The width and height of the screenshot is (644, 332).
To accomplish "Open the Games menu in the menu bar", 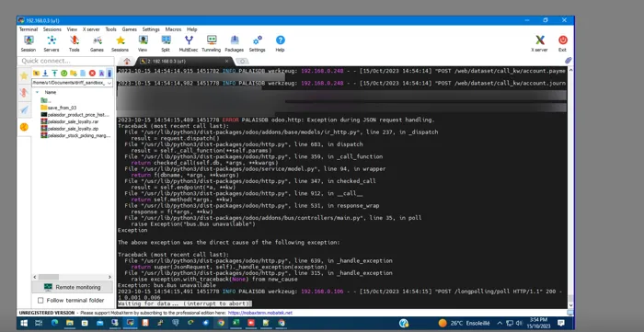I will [x=130, y=29].
